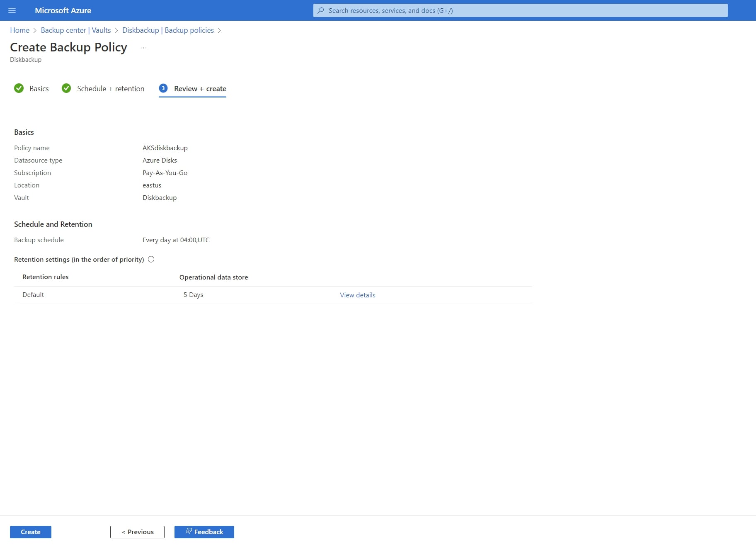Switch to the Schedule + retention tab
756x552 pixels.
103,89
